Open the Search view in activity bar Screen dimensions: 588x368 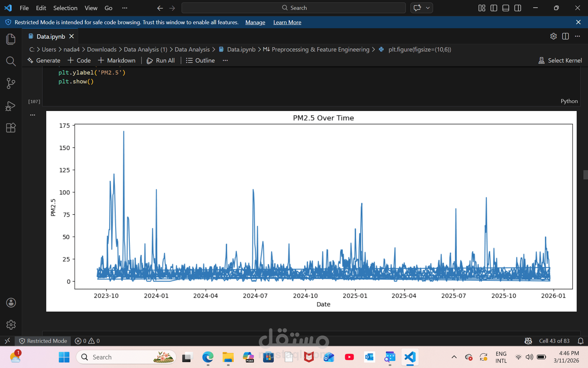click(11, 61)
